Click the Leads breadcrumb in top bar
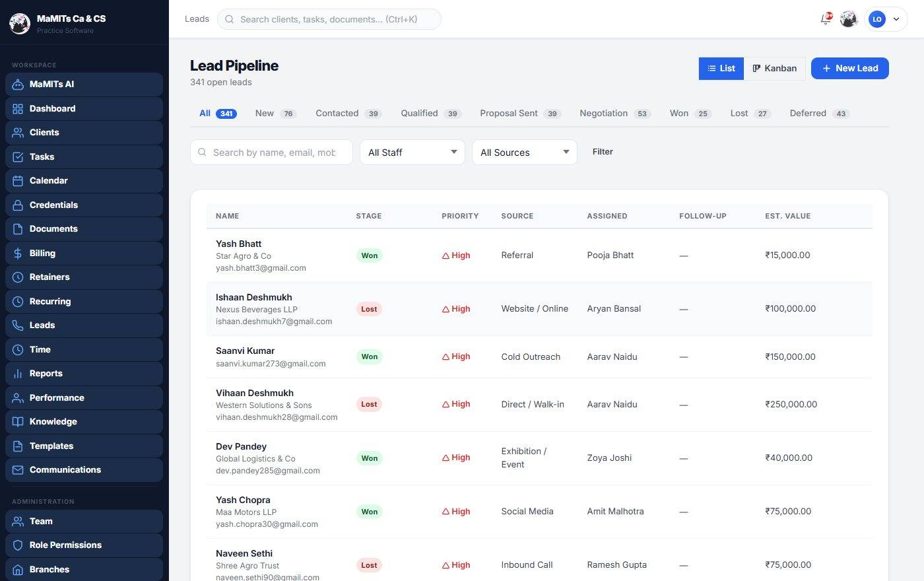924x581 pixels. tap(197, 19)
